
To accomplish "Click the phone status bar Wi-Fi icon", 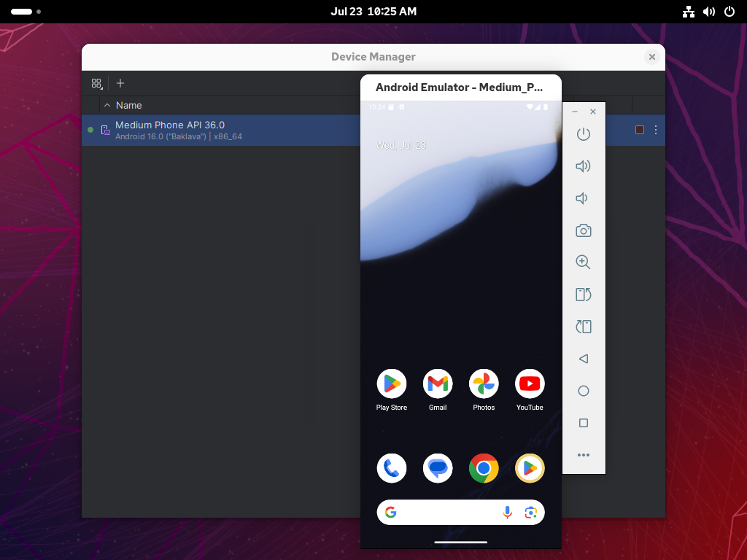I will click(530, 107).
